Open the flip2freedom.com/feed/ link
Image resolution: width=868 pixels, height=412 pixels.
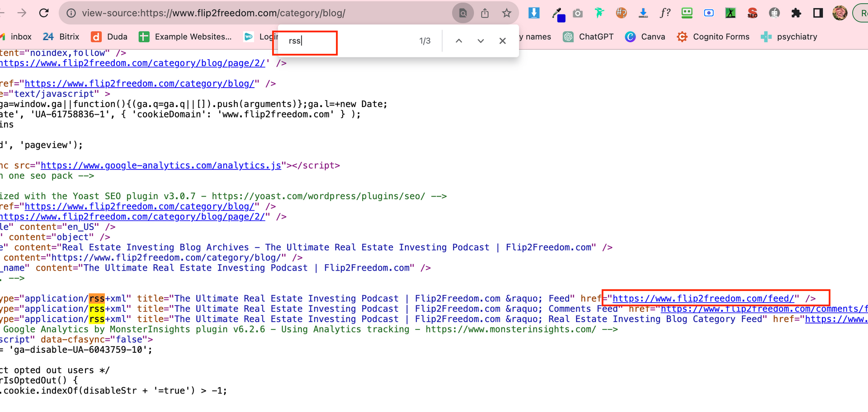coord(703,299)
